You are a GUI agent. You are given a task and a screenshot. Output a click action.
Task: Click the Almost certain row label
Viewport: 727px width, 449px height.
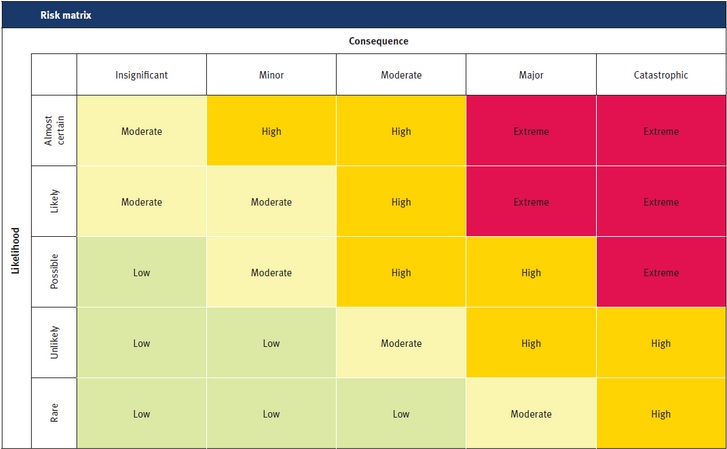pyautogui.click(x=54, y=131)
